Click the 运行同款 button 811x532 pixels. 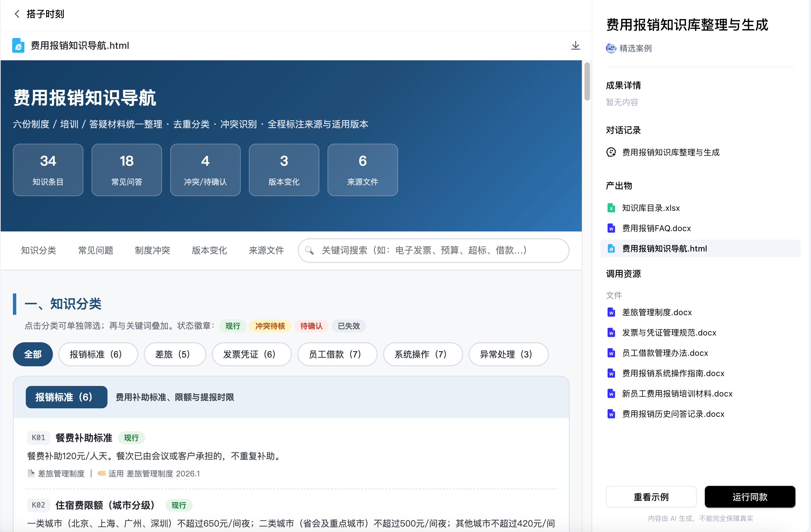click(750, 497)
